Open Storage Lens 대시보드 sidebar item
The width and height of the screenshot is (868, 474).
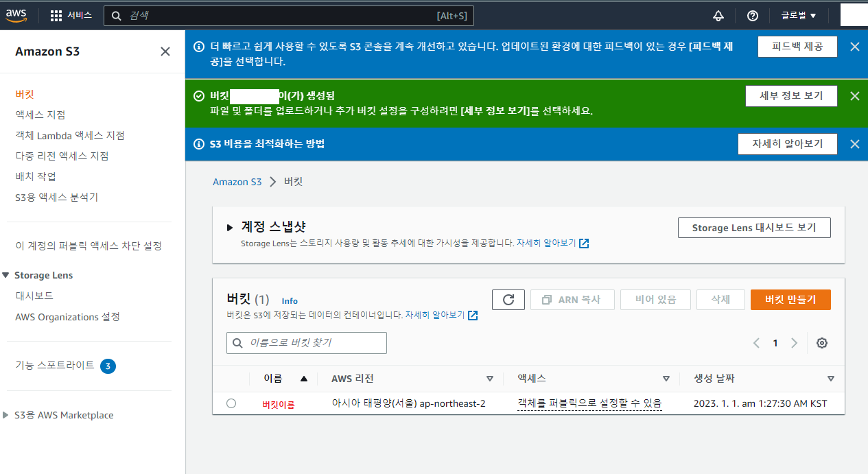tap(34, 296)
